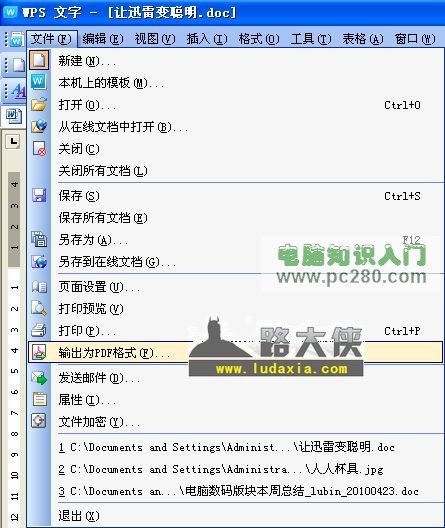Open the 工具(T) menu
This screenshot has height=528, width=445.
pos(311,39)
